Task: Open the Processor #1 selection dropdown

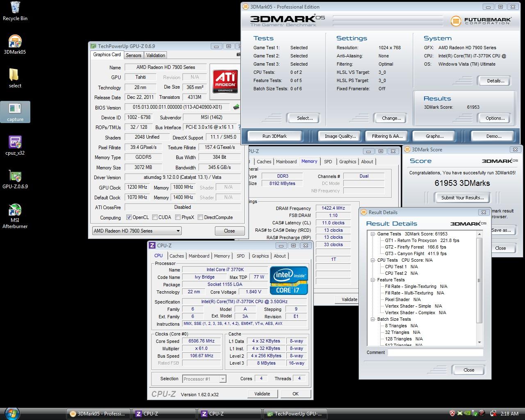Action: click(x=204, y=379)
